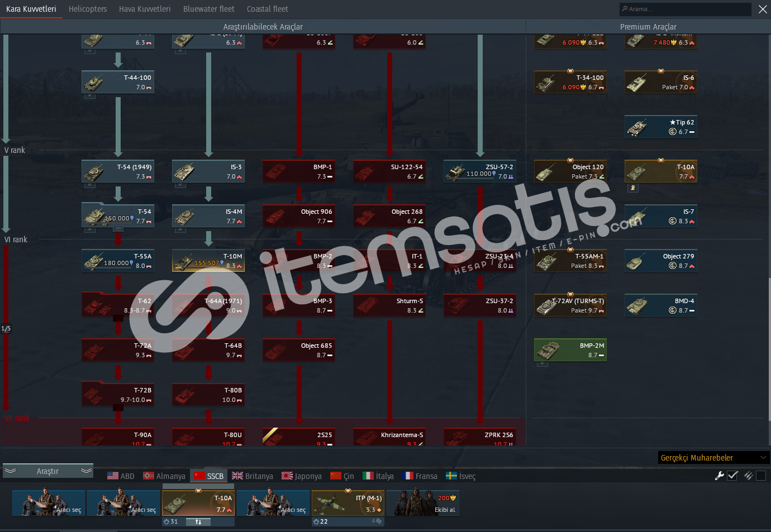771x532 pixels.
Task: Select the T-72AV (TURMS-T) card
Action: click(570, 305)
